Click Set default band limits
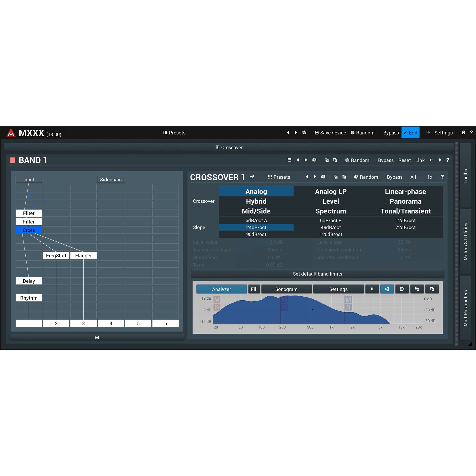476x476 pixels. tap(317, 274)
